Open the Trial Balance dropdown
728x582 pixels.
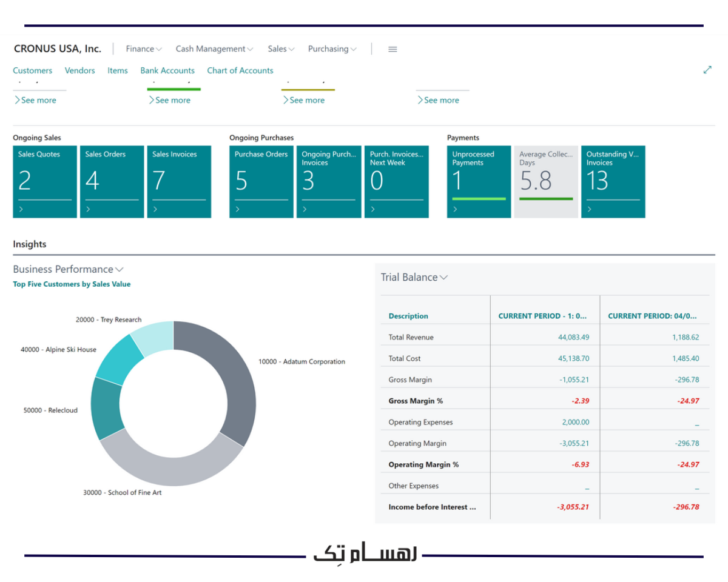tap(444, 277)
